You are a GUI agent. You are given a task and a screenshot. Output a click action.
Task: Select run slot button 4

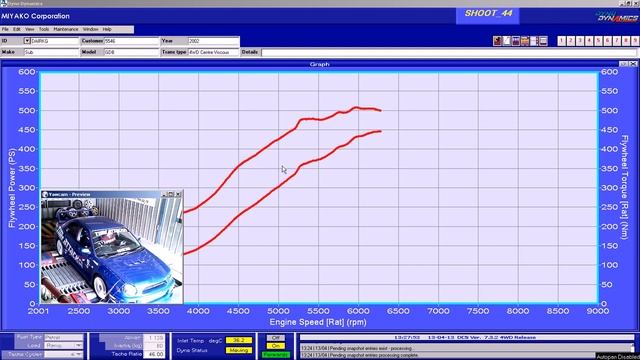[589, 41]
